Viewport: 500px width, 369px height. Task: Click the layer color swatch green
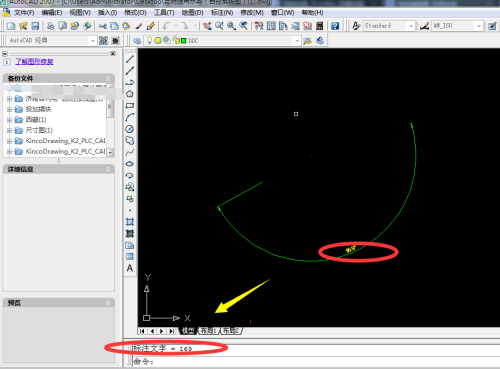[183, 41]
